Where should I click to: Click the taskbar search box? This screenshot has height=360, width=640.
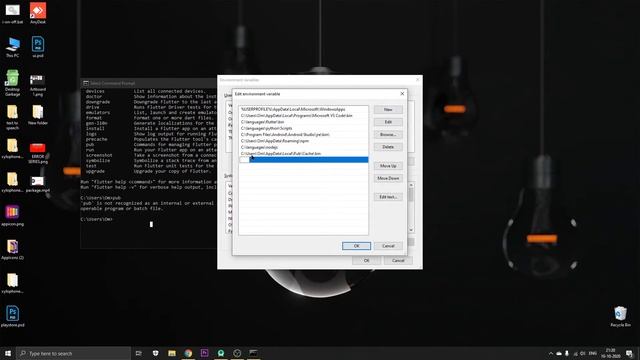pos(73,353)
